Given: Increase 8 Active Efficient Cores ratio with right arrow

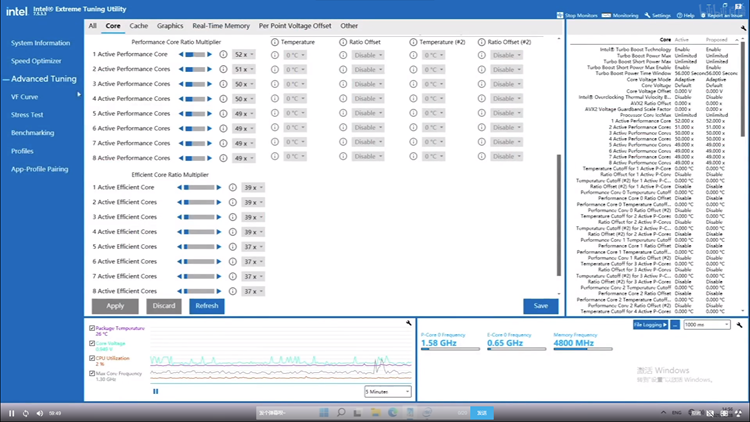Looking at the screenshot, I should 219,291.
